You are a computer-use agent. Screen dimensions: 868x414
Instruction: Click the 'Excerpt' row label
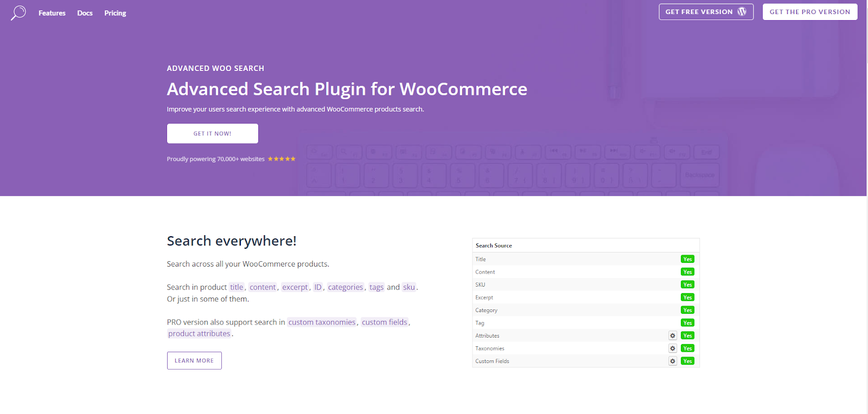[x=484, y=297]
